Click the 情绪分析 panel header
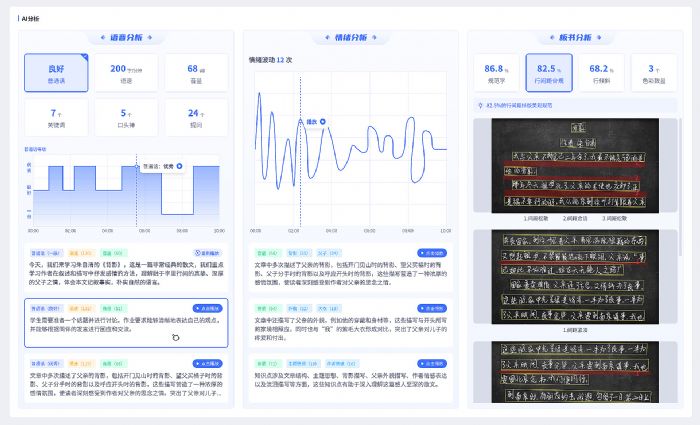 coord(351,38)
